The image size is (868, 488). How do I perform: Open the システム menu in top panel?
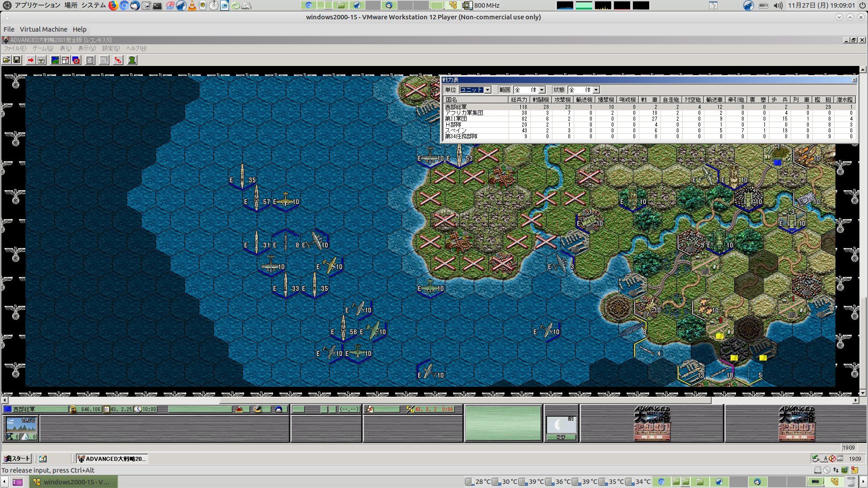pos(94,5)
